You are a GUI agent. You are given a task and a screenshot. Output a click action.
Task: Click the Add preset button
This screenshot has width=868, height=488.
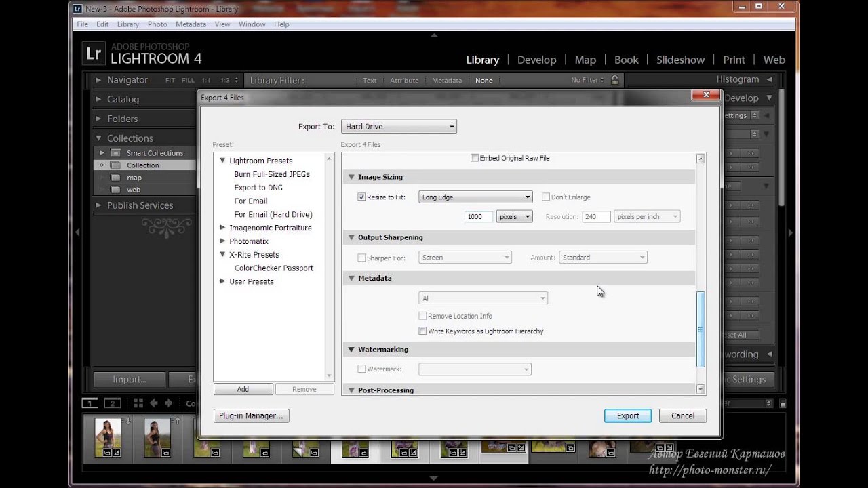coord(243,389)
